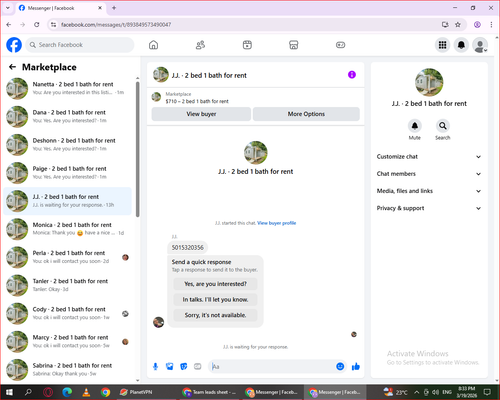
Task: Switch to the Messenger | Facebook browser tab
Action: (61, 8)
